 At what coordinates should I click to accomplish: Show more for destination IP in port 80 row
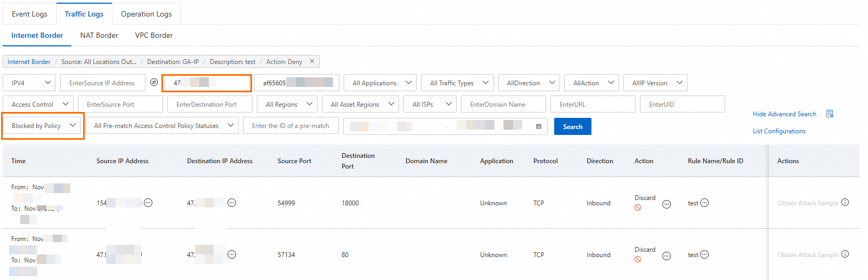click(232, 254)
